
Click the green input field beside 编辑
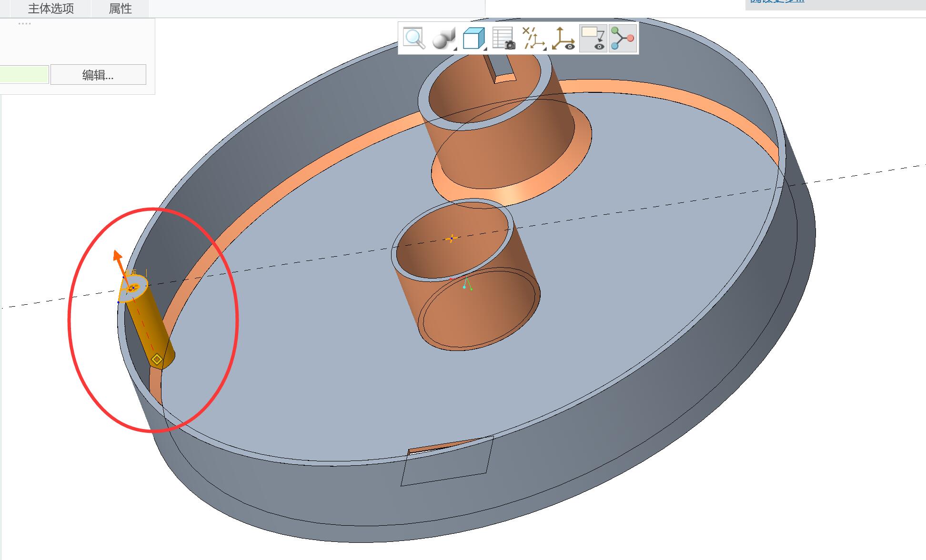[24, 75]
